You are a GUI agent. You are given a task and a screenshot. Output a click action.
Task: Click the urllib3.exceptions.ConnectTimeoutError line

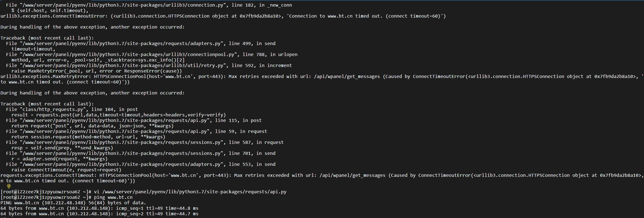pyautogui.click(x=223, y=16)
